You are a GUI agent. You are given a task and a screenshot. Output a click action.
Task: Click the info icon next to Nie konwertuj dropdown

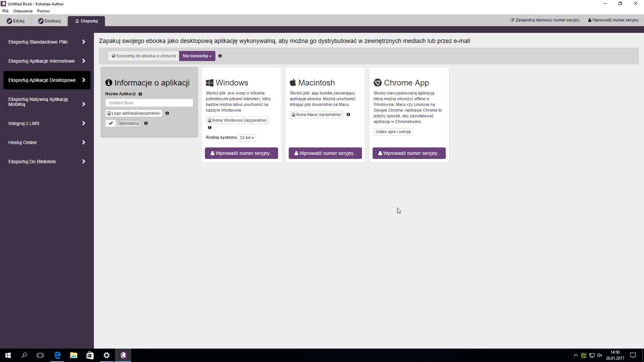[220, 56]
